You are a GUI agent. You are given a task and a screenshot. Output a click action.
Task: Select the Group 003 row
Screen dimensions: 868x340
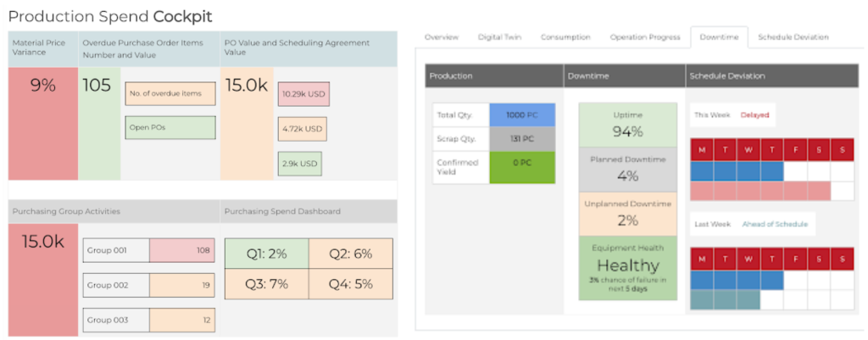[x=148, y=320]
